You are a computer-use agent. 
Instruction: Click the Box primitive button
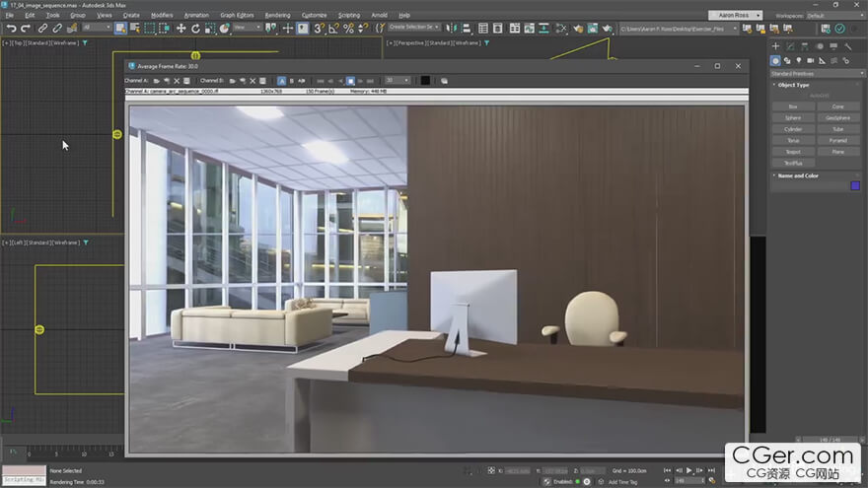[793, 106]
